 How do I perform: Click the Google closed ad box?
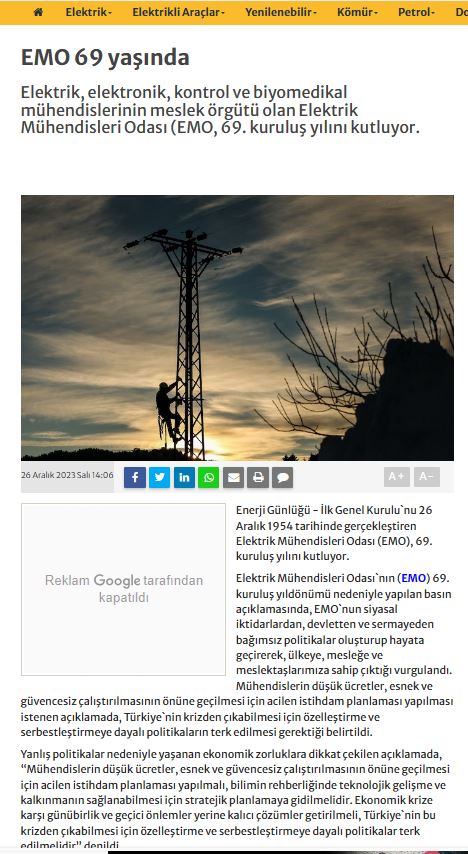coord(123,589)
